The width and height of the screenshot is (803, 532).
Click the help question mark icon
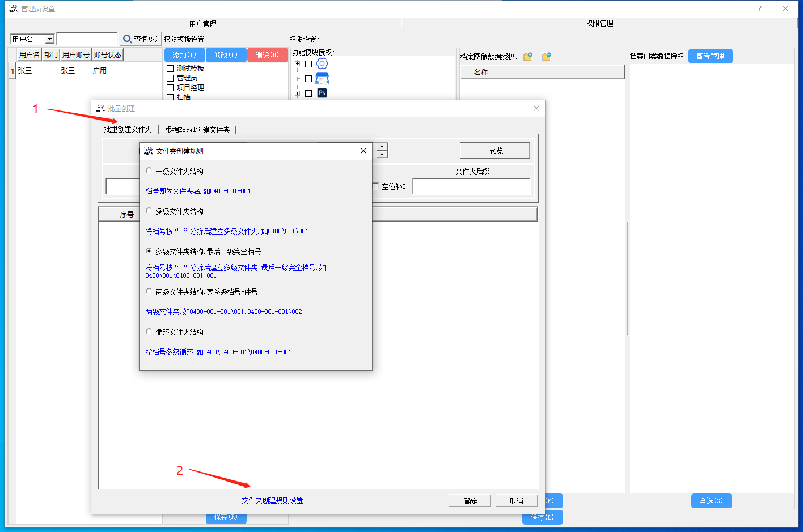click(760, 8)
